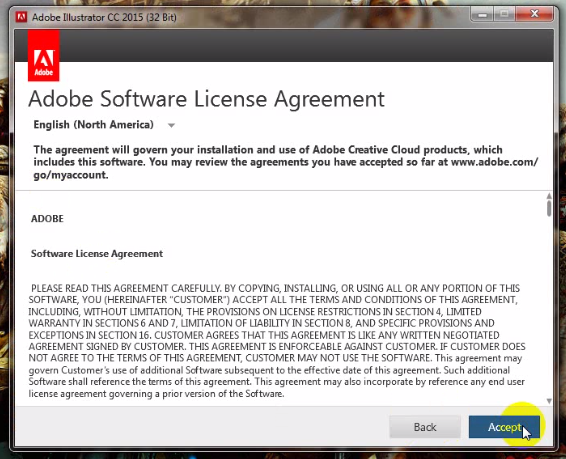Click the Accept button
Screen dimensions: 566x459
coord(504,427)
